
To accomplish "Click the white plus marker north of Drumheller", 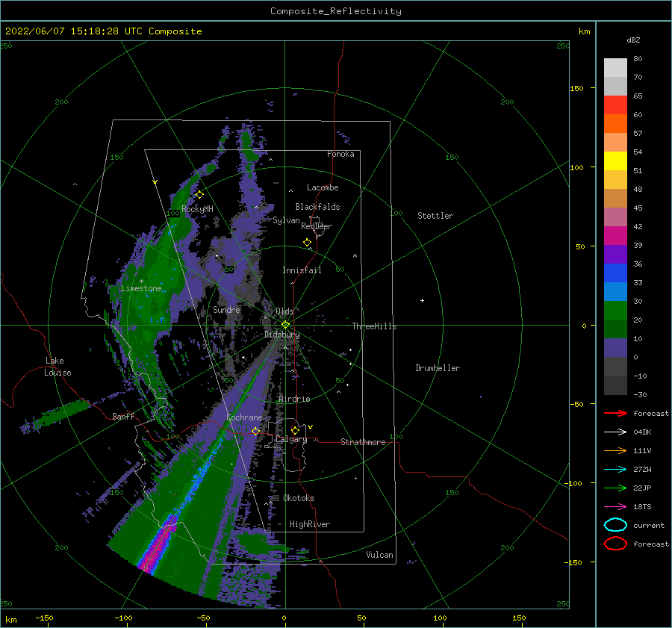I will (x=422, y=300).
